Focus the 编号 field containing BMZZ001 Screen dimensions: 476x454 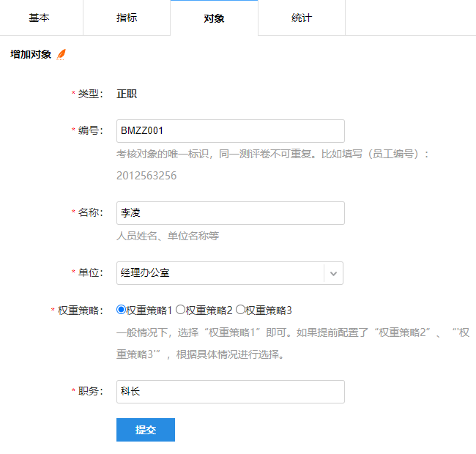[x=230, y=131]
